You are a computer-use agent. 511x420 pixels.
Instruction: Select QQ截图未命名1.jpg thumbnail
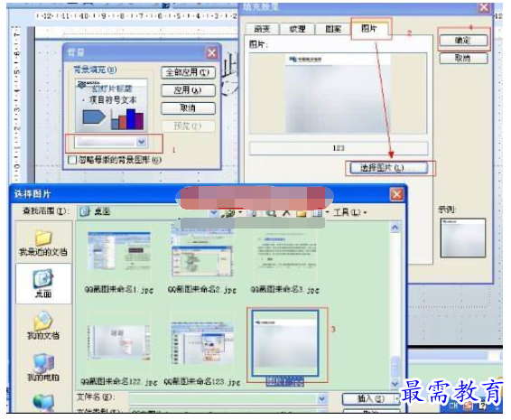click(x=119, y=251)
